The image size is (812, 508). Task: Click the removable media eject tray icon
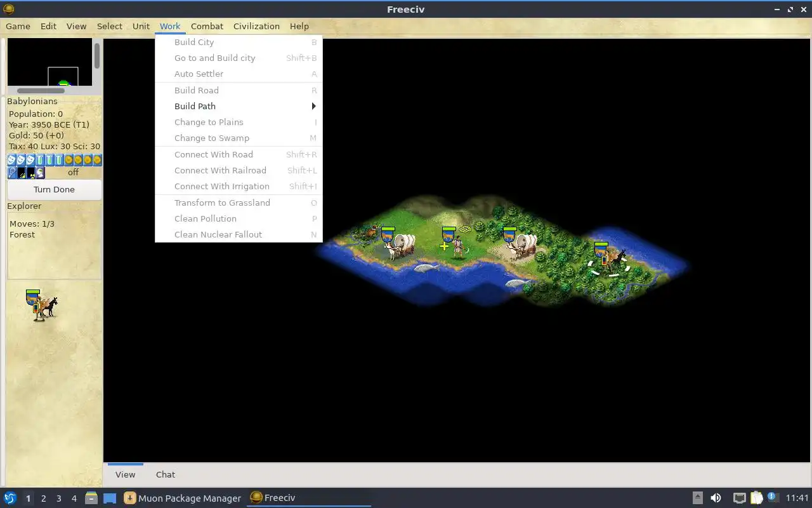click(697, 498)
